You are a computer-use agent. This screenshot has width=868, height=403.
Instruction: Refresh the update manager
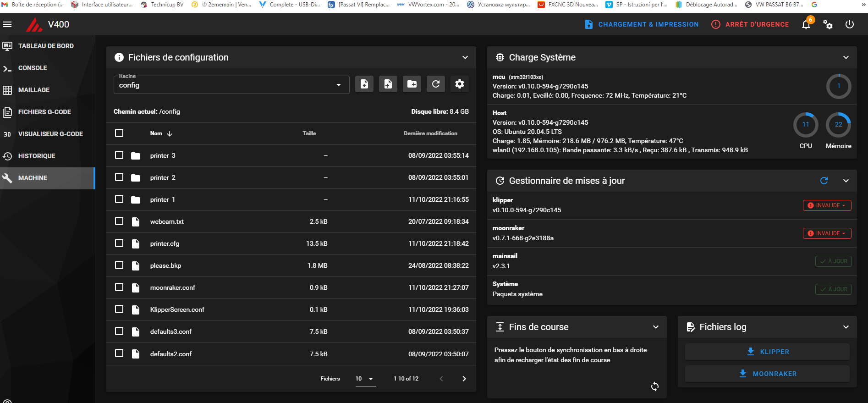click(x=824, y=181)
